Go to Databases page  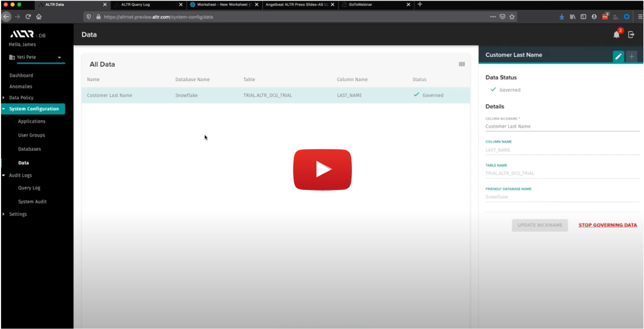pos(30,149)
